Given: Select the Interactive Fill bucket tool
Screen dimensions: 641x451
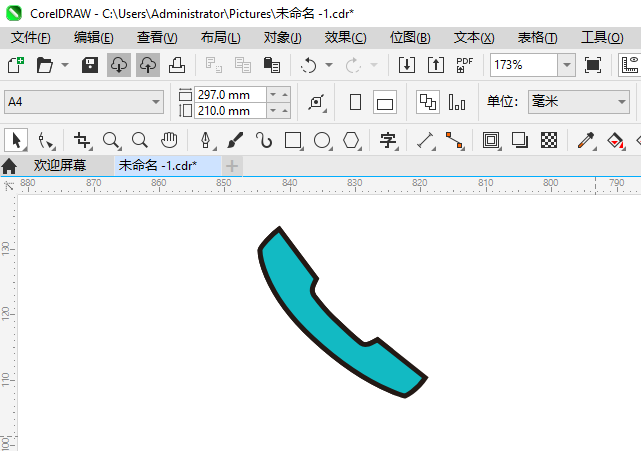Looking at the screenshot, I should pyautogui.click(x=615, y=140).
